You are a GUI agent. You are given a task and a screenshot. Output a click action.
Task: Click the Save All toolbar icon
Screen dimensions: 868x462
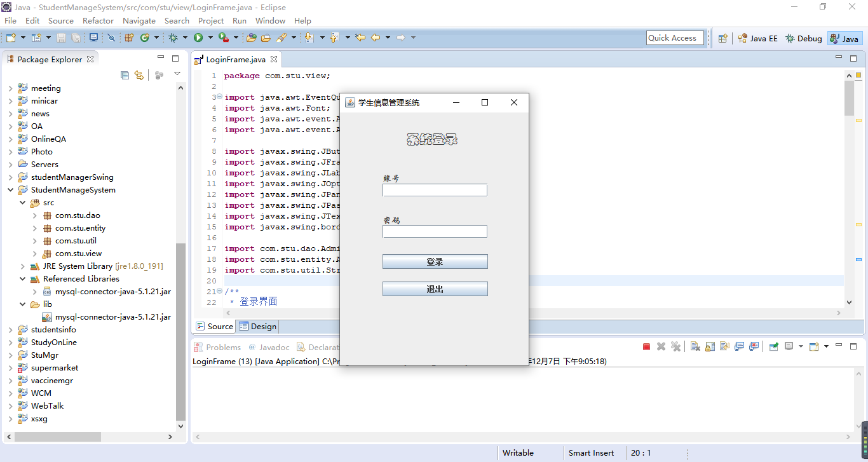76,37
